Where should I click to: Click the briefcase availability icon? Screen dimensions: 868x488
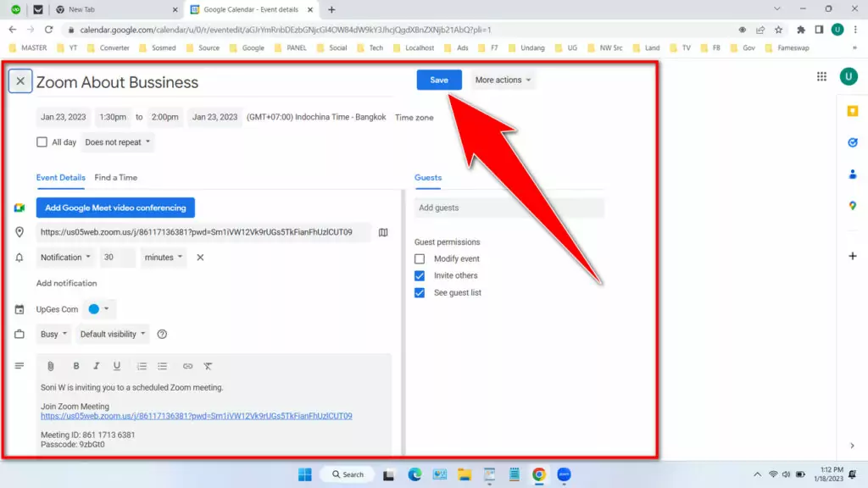pyautogui.click(x=19, y=334)
